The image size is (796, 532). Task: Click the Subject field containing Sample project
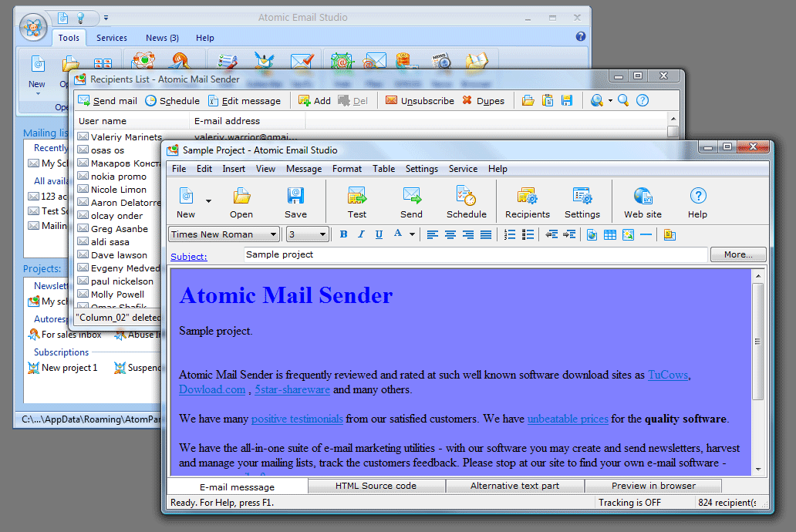475,255
